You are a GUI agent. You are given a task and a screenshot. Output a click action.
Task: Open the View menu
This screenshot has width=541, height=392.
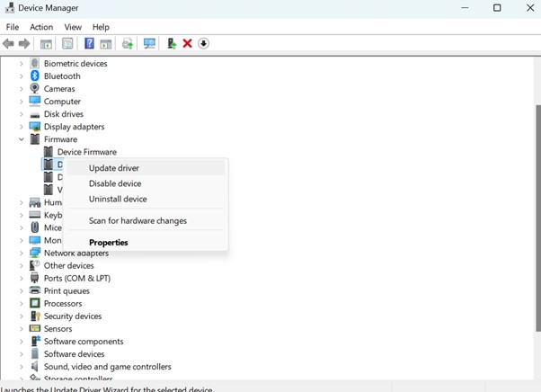click(73, 27)
